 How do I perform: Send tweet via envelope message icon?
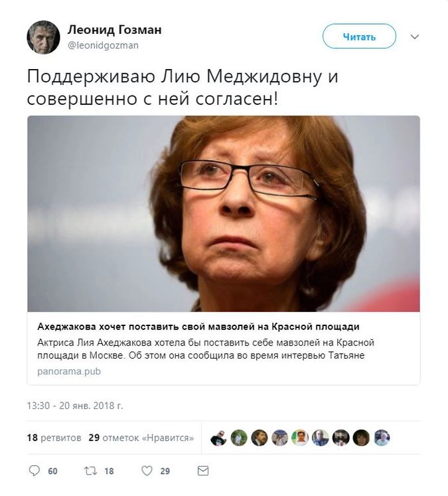pos(203,471)
